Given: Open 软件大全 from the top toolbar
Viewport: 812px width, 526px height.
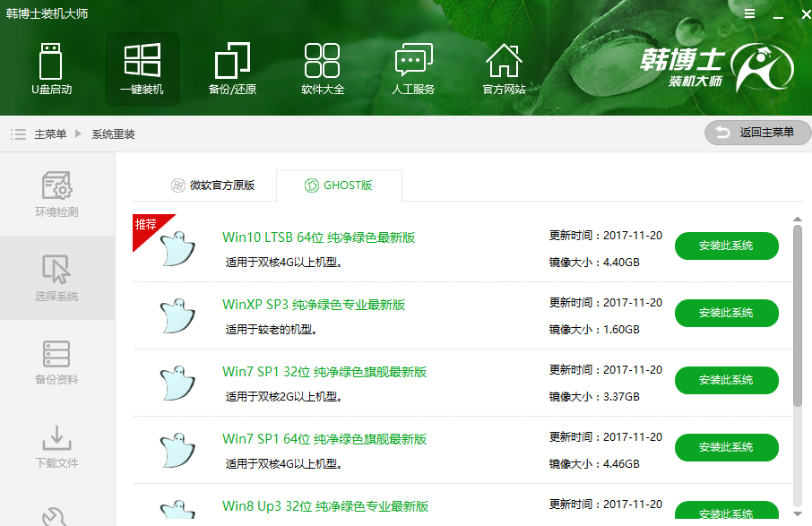Looking at the screenshot, I should [323, 69].
